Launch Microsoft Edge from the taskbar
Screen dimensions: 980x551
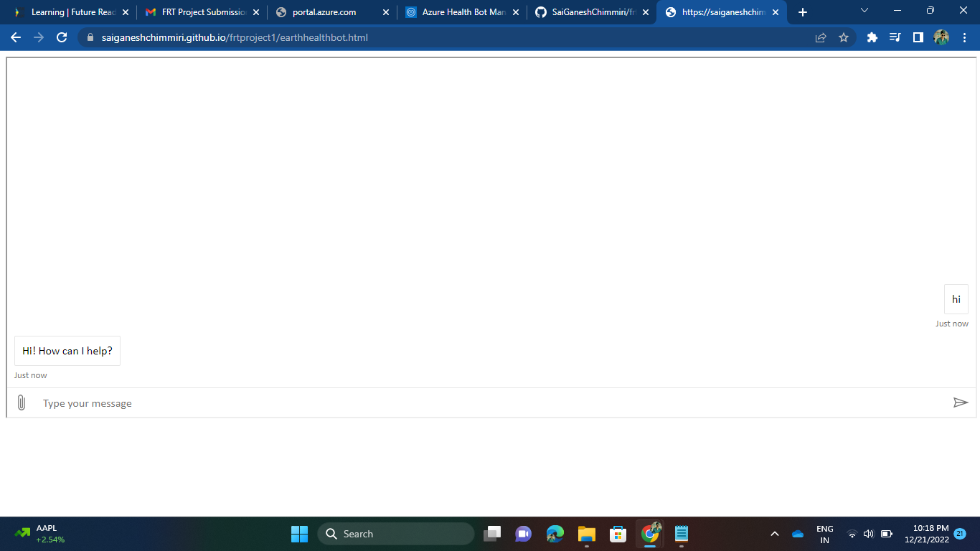coord(555,534)
